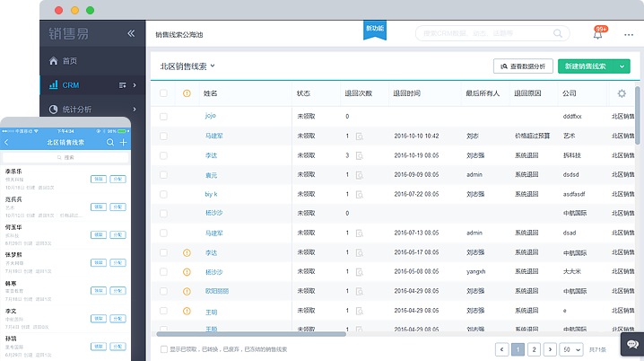The image size is (644, 361).
Task: Go to page 2 in pagination
Action: 534,349
